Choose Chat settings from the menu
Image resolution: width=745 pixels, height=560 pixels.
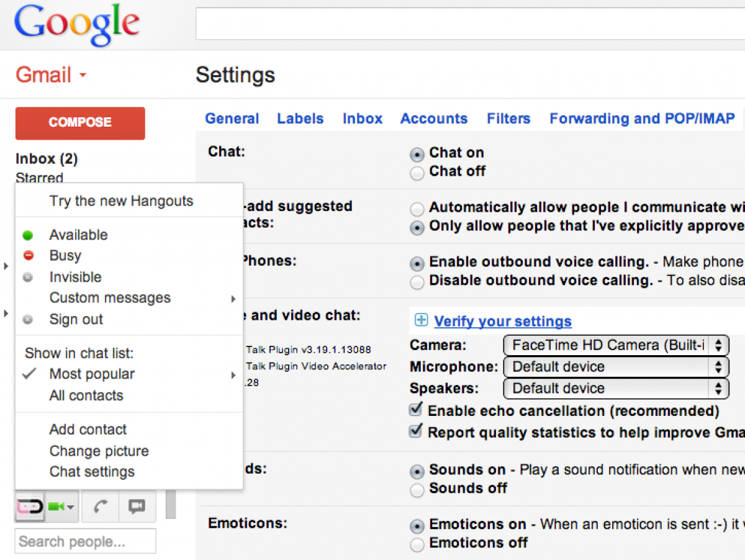(92, 472)
